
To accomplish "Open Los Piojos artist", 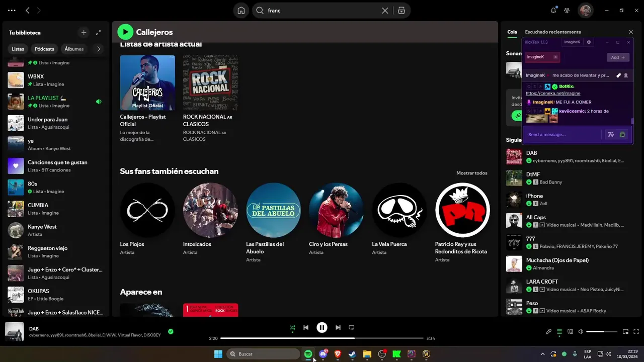I will pos(147,220).
